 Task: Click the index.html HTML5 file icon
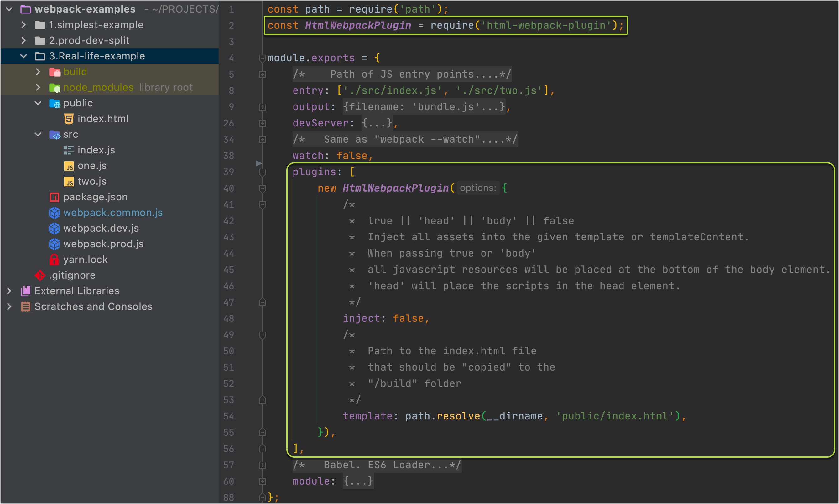click(69, 119)
